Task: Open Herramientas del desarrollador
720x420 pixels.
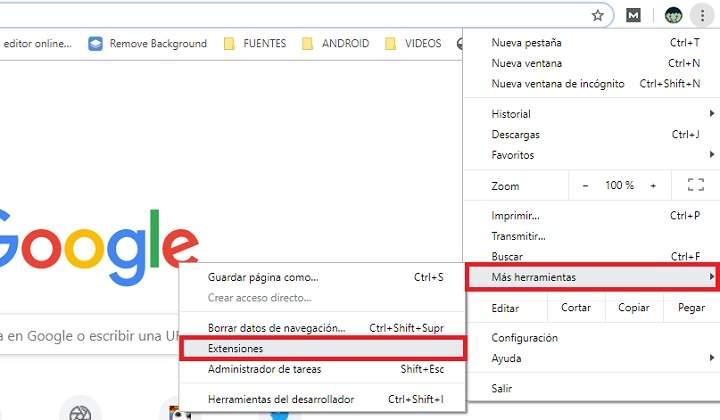Action: pos(322,399)
